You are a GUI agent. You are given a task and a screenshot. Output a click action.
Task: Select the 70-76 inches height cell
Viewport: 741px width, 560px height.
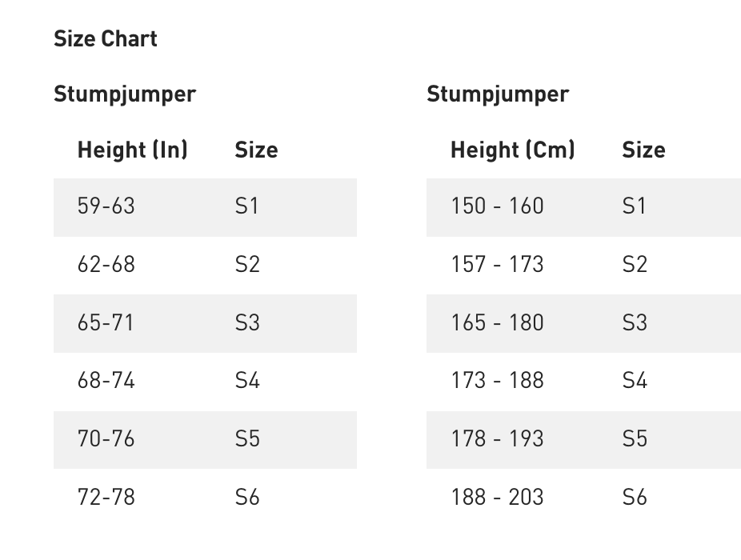(x=106, y=439)
